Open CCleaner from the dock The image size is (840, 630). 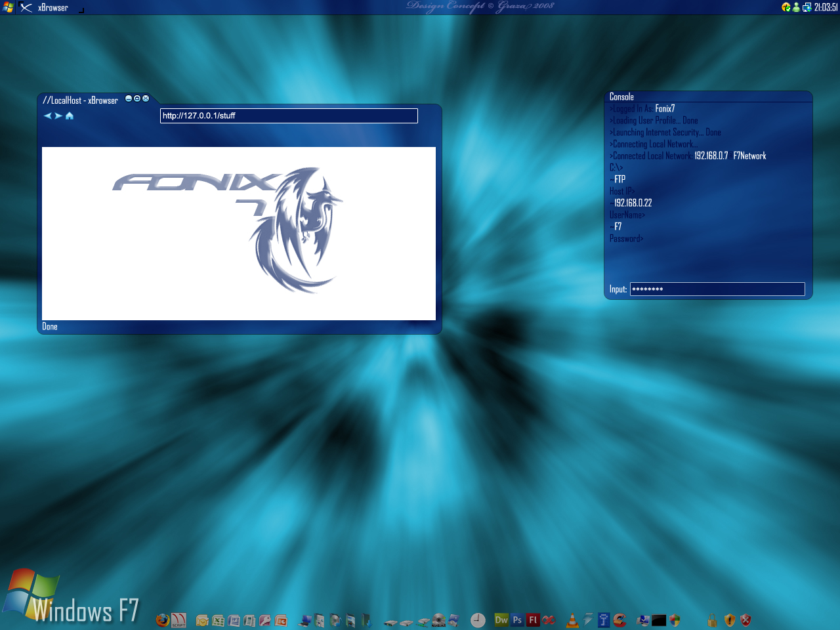point(619,620)
